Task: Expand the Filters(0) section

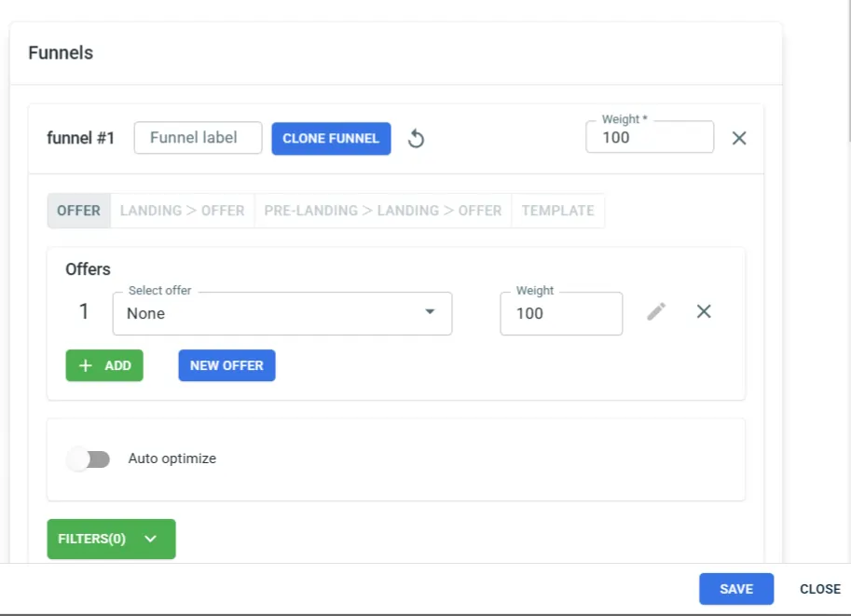Action: (x=111, y=539)
